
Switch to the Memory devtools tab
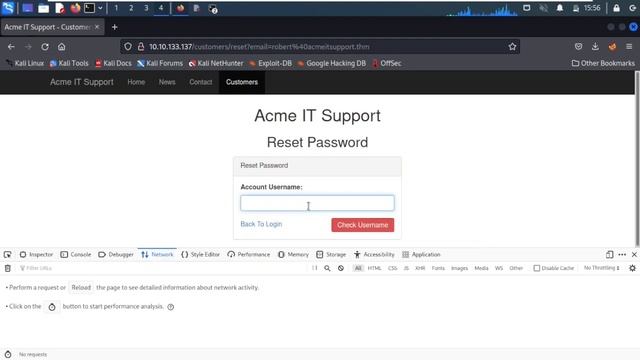pos(293,254)
